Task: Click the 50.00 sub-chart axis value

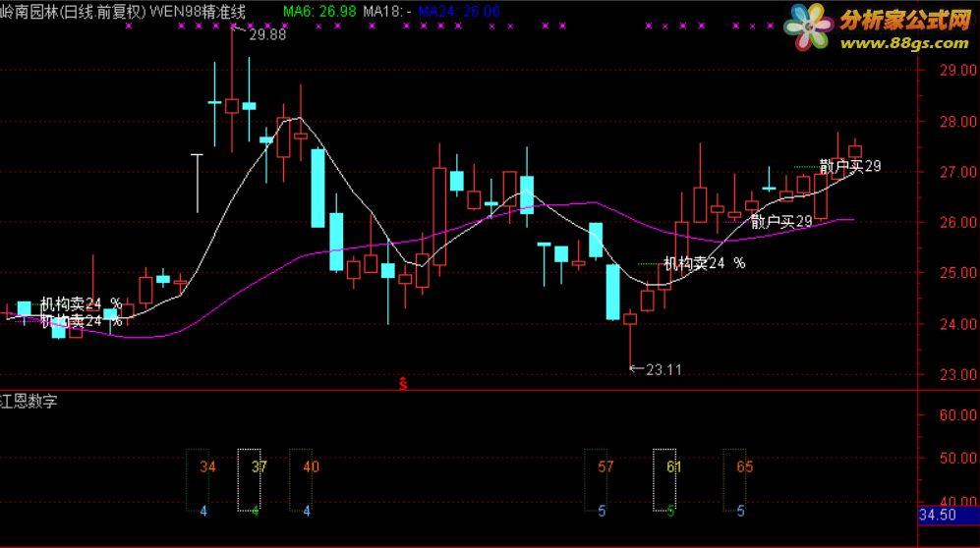Action: click(x=958, y=458)
